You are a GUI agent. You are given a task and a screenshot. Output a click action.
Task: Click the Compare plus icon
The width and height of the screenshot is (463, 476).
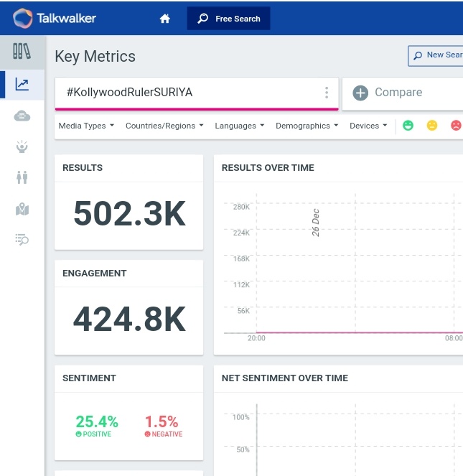pyautogui.click(x=360, y=93)
